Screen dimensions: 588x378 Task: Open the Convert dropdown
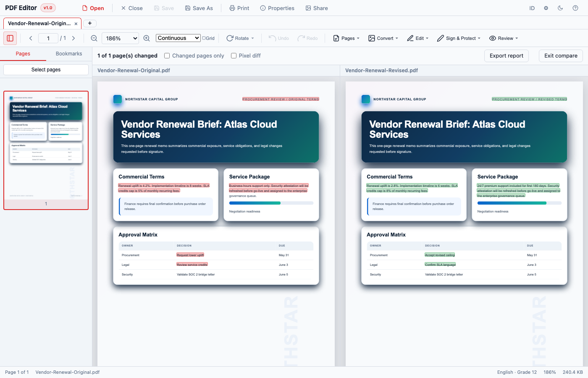point(383,38)
